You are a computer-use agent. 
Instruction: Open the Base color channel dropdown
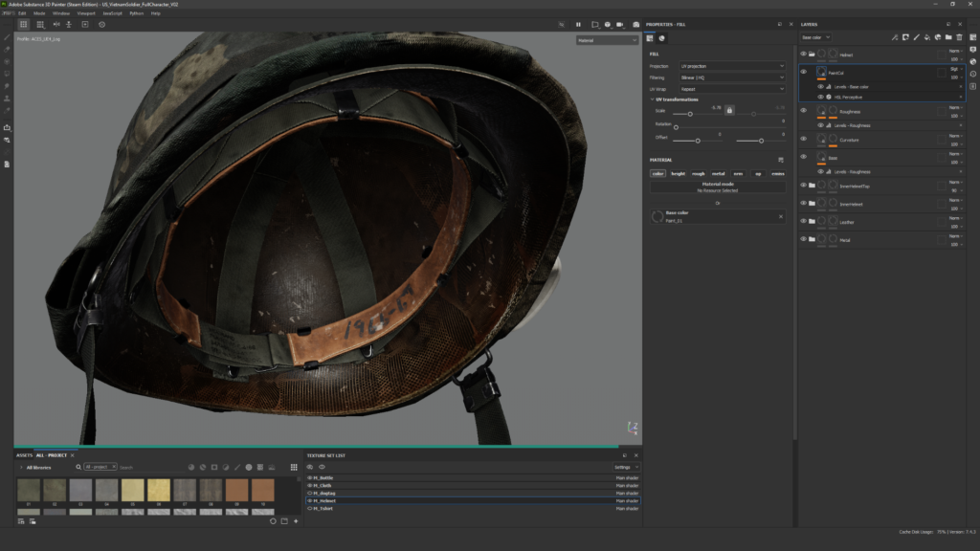point(818,37)
